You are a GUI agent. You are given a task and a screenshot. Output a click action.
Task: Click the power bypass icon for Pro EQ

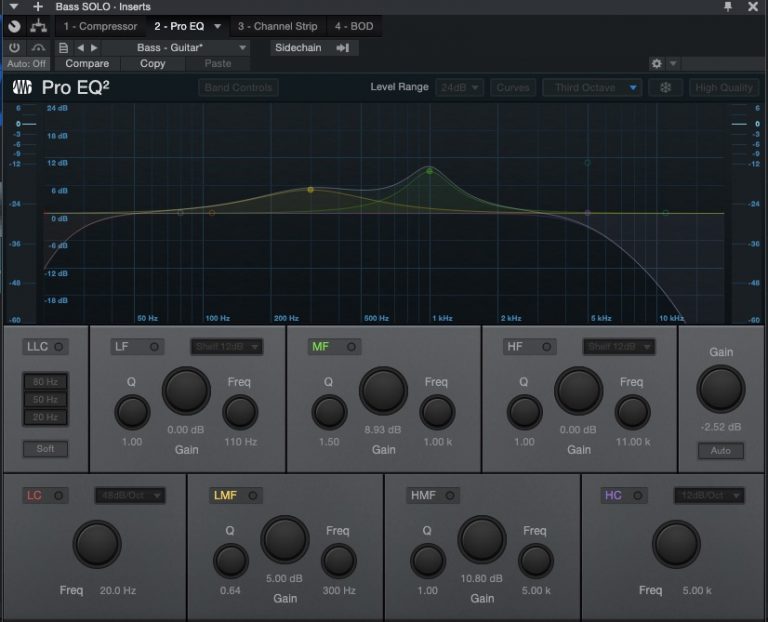[x=14, y=48]
